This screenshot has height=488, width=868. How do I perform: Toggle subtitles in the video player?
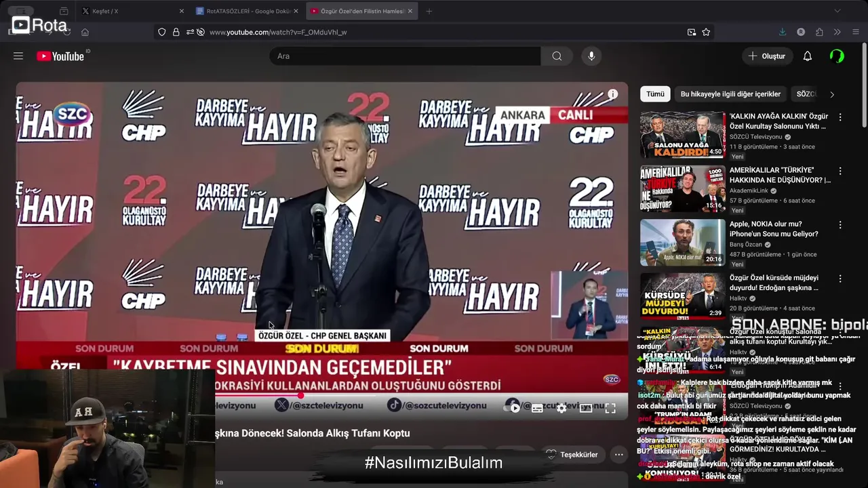point(537,408)
